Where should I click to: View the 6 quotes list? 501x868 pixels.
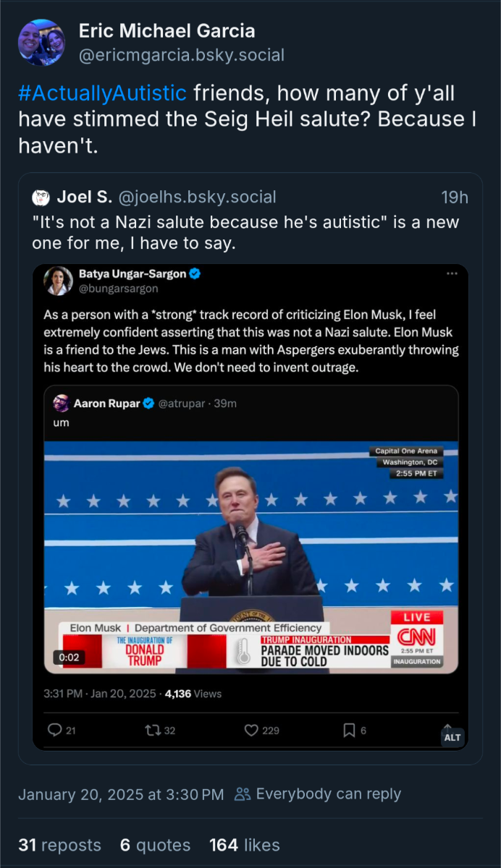click(x=155, y=845)
